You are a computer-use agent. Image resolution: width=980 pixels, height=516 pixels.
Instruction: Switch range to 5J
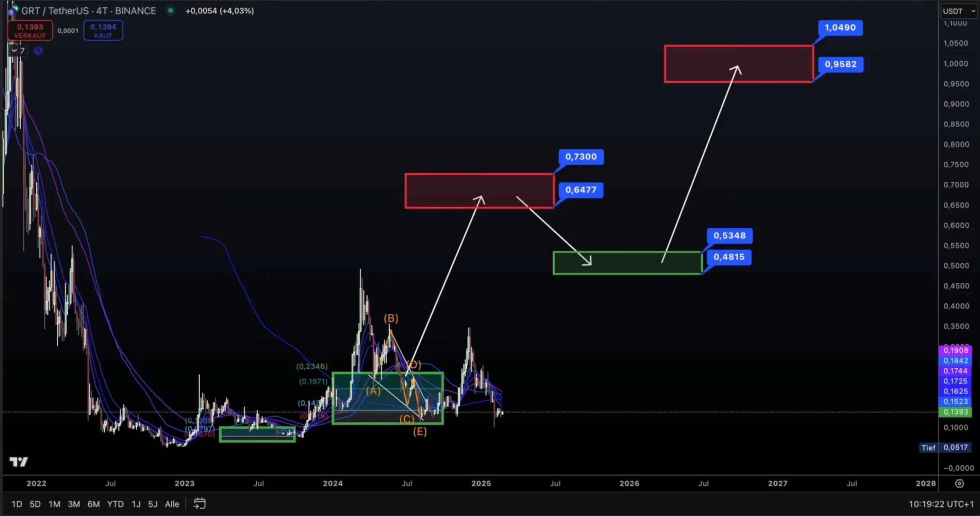pos(153,504)
